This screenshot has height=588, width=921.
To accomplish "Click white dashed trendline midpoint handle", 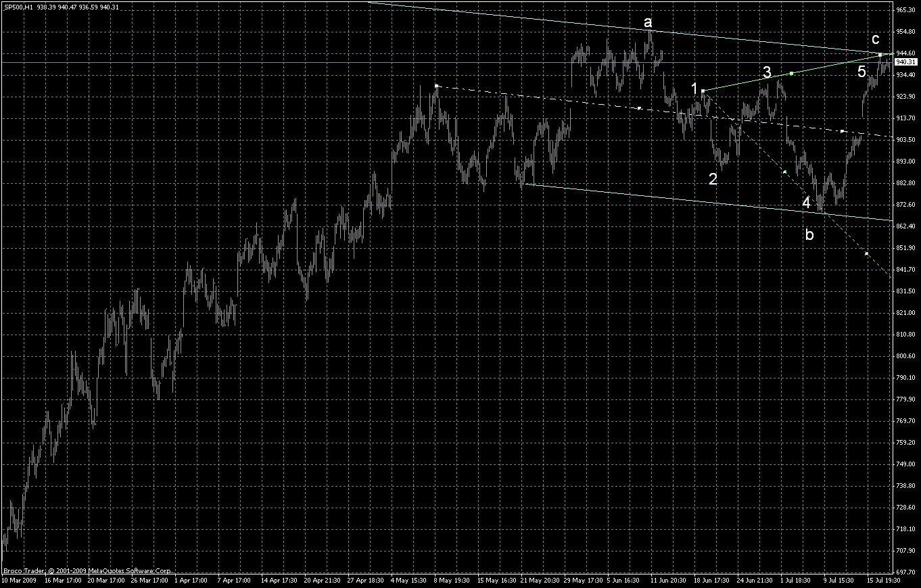I will [640, 108].
